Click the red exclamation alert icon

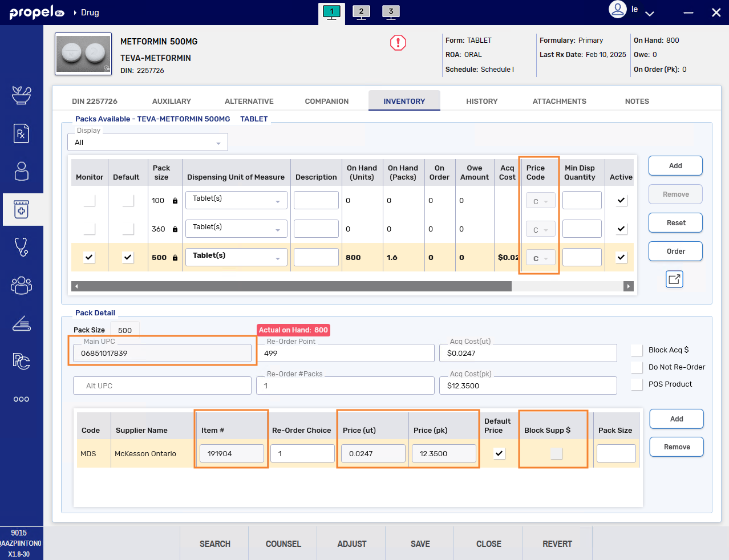pyautogui.click(x=398, y=43)
